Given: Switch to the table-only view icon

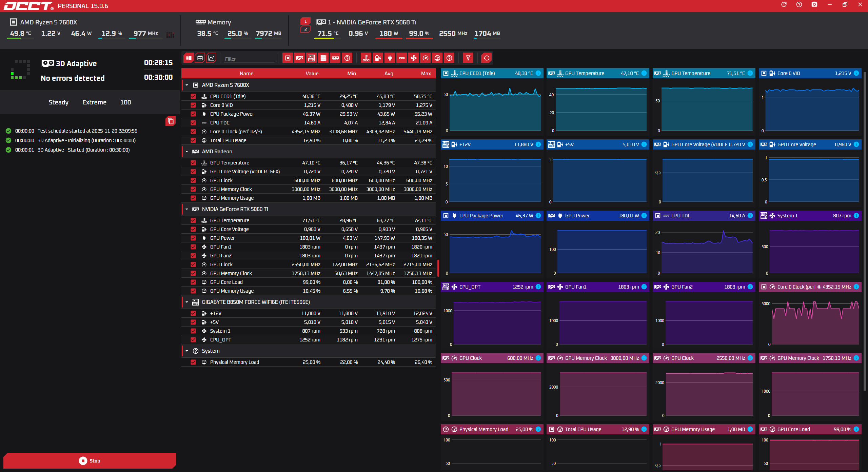Looking at the screenshot, I should [x=200, y=58].
